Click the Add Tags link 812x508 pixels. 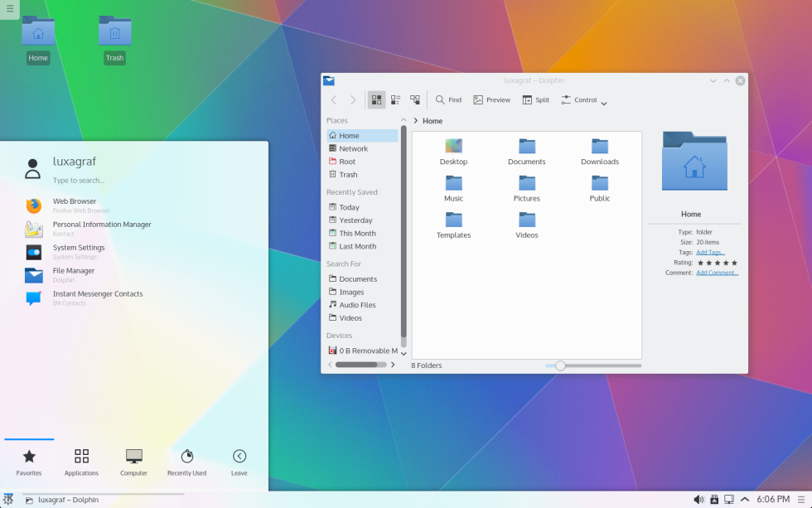click(x=711, y=252)
